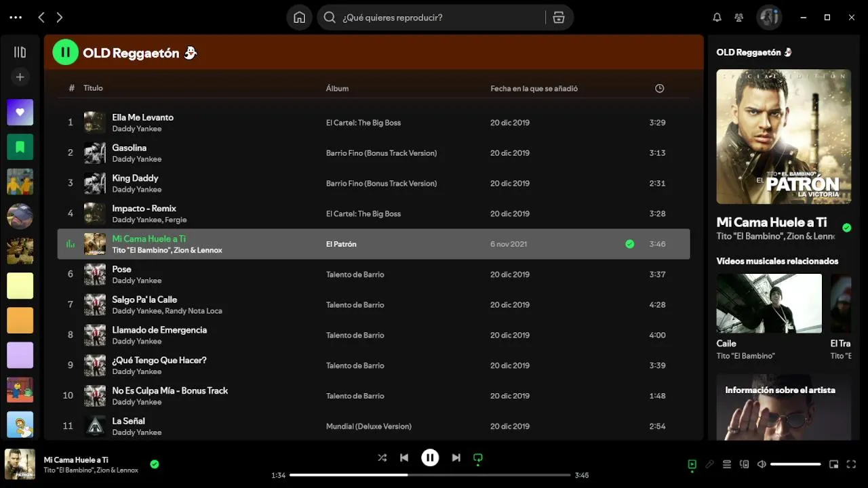Open the yellow playlist in sidebar
Viewport: 868px width, 488px height.
(x=20, y=286)
